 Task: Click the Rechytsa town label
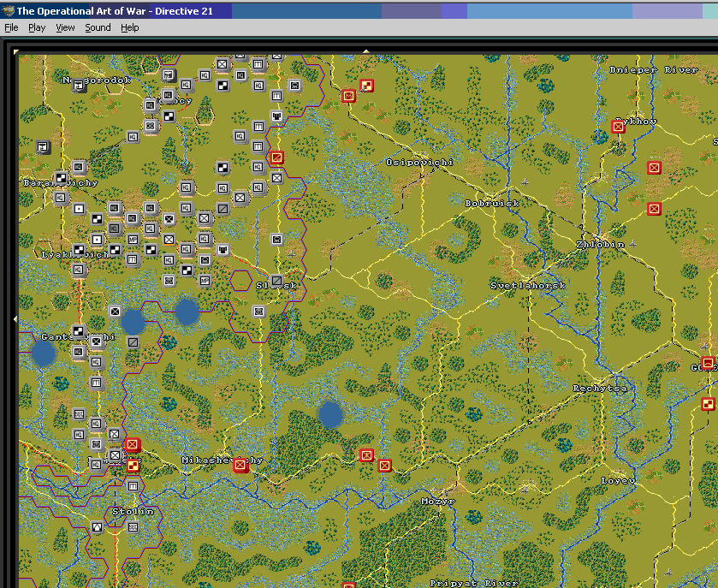coord(600,389)
